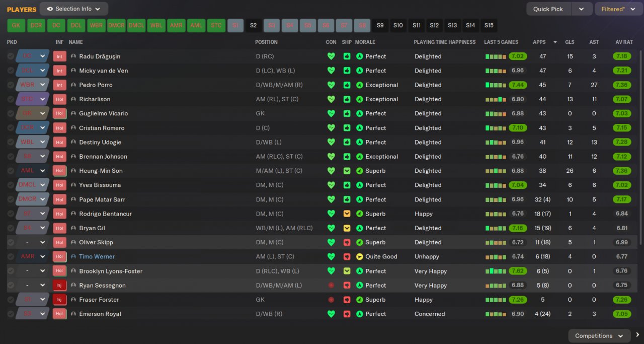
Task: Select the S2 substitute slot tab
Action: pos(254,25)
